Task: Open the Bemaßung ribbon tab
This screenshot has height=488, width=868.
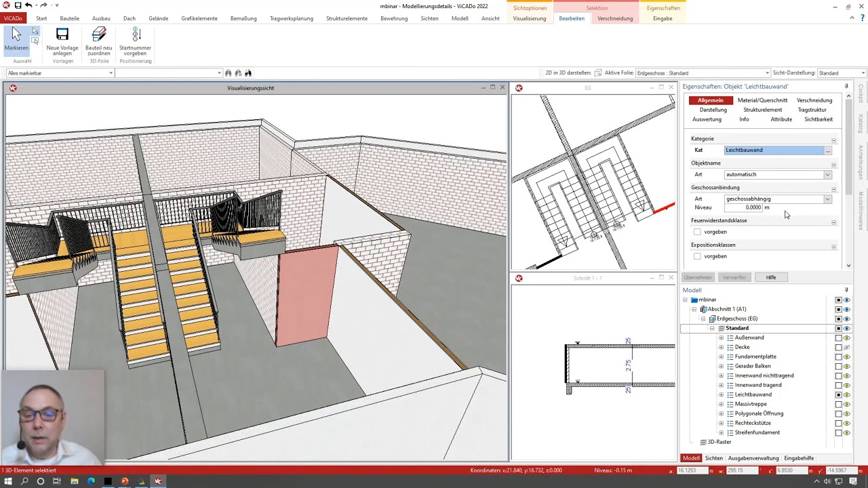Action: [x=243, y=18]
